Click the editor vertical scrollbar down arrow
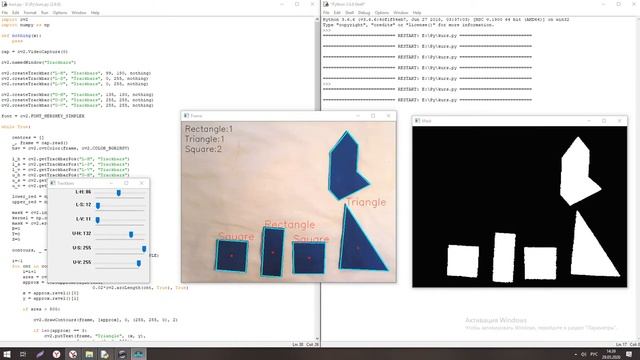The height and width of the screenshot is (360, 640). (317, 339)
